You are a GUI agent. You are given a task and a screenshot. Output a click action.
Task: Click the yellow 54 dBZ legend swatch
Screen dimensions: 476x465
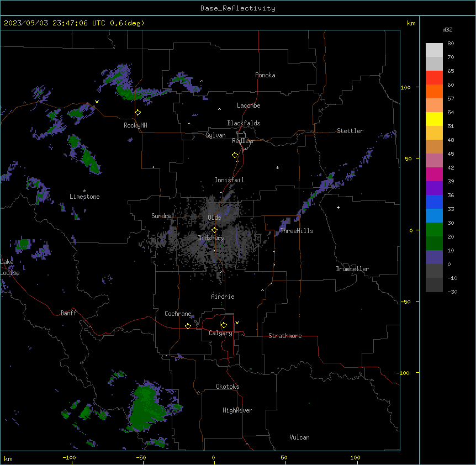pyautogui.click(x=434, y=119)
